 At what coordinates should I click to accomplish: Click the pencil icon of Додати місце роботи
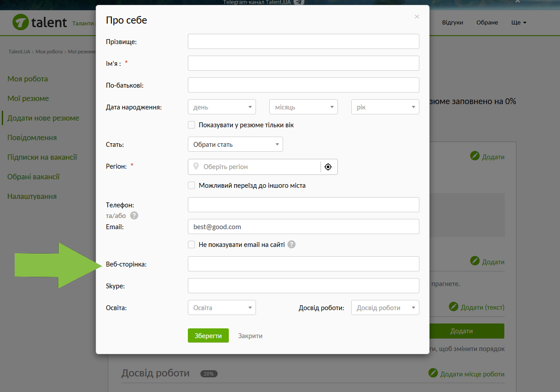click(433, 373)
